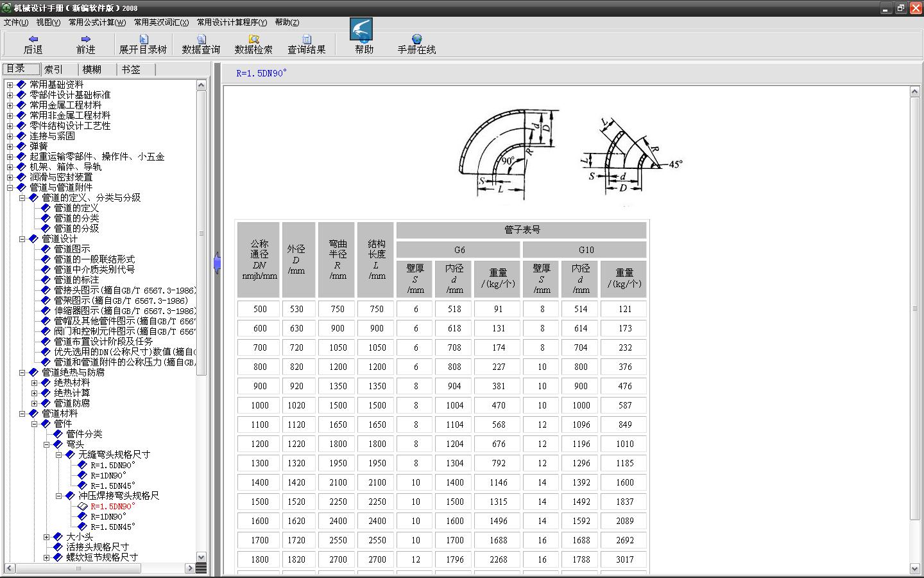Click the tree panel scroll-down arrow
Image resolution: width=924 pixels, height=578 pixels.
(201, 557)
